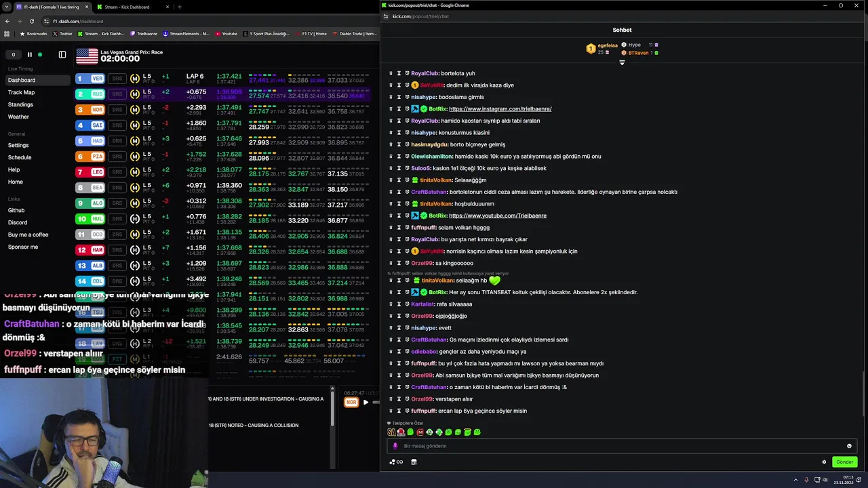This screenshot has width=868, height=488.
Task: Open the browser apps grid icon
Action: tap(7, 33)
